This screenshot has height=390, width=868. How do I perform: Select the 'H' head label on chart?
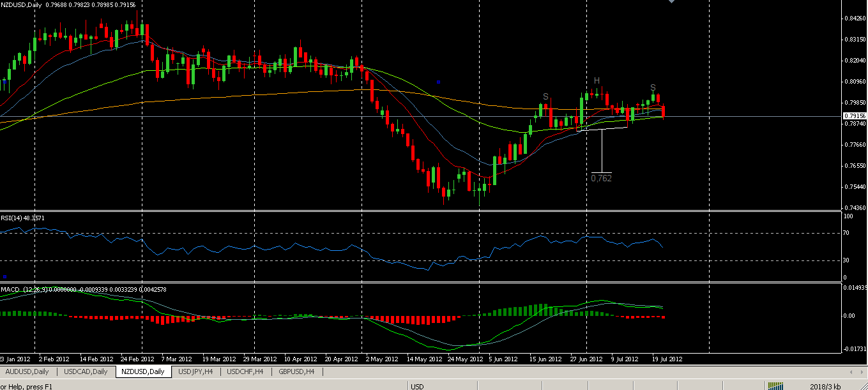[597, 80]
